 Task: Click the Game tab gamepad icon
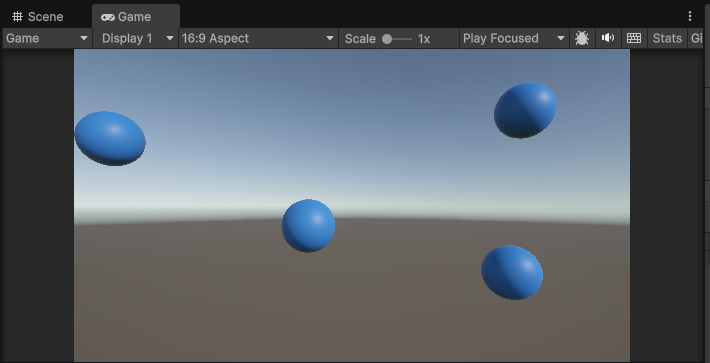(x=107, y=17)
